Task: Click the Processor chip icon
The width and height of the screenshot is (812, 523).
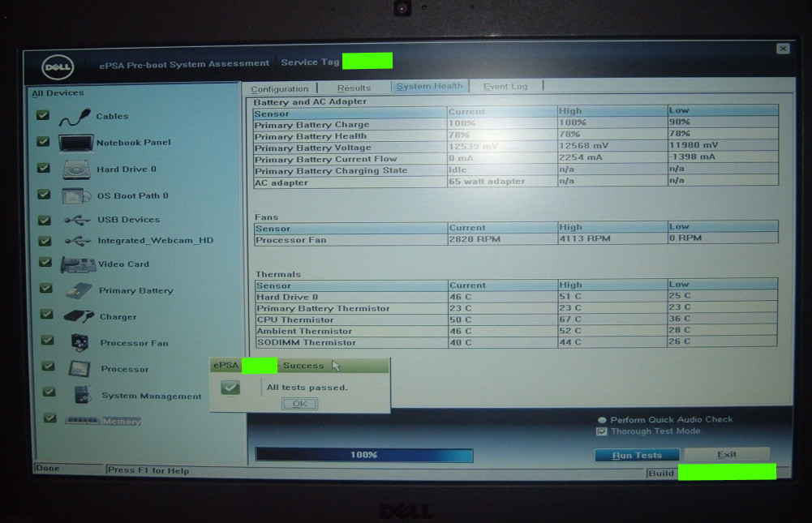Action: (79, 369)
